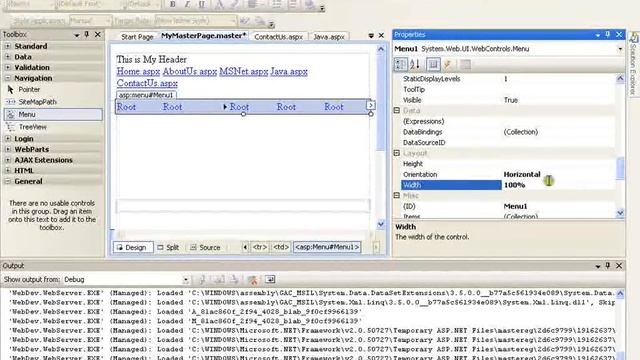The height and width of the screenshot is (360, 640).
Task: Click the Home.aspx link in designer
Action: tap(138, 71)
